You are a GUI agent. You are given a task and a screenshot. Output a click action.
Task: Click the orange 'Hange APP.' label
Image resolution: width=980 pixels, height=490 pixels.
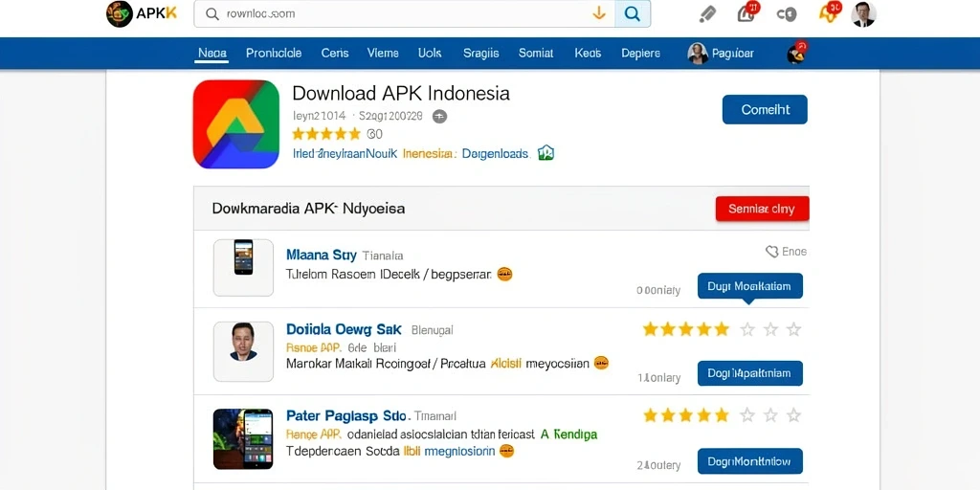coord(314,434)
